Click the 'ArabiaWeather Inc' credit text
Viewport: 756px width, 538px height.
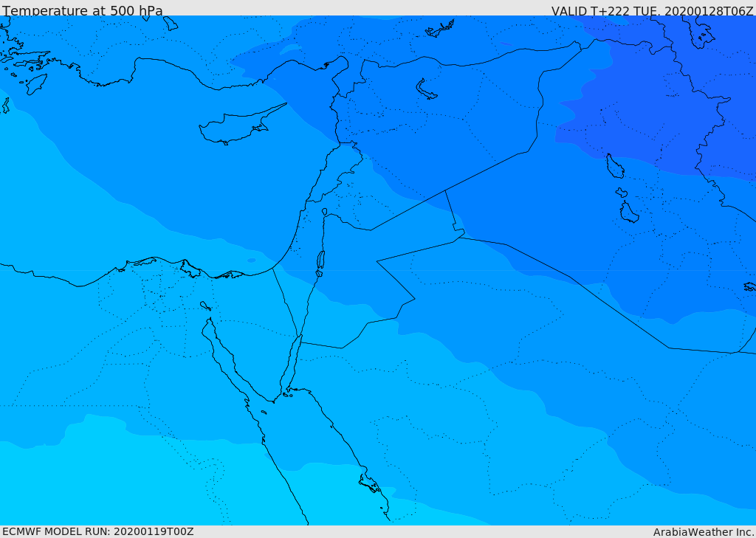[703, 532]
